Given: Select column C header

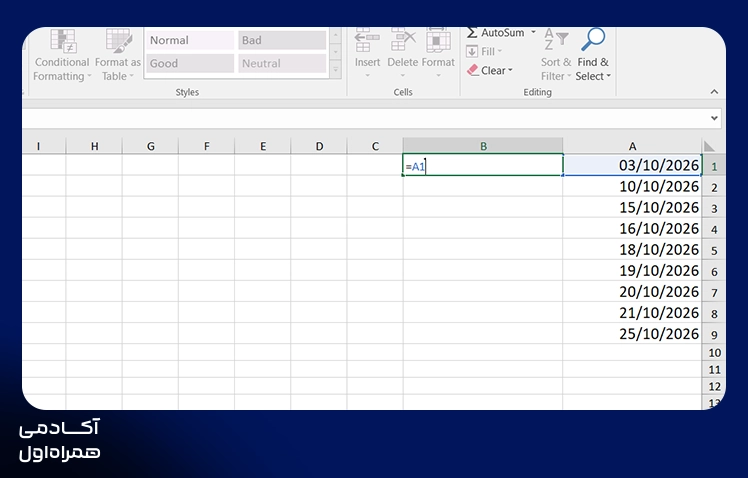Looking at the screenshot, I should pos(375,146).
